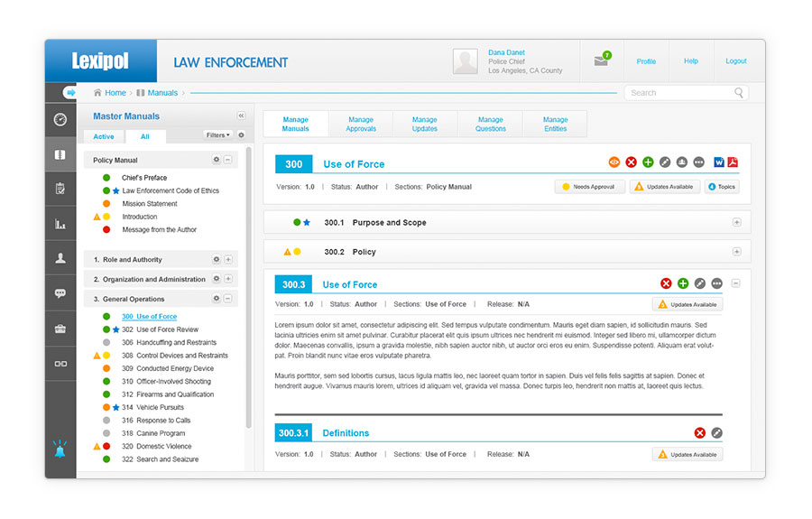This screenshot has width=812, height=519.
Task: Click the green add icon for policy 300
Action: pyautogui.click(x=648, y=162)
